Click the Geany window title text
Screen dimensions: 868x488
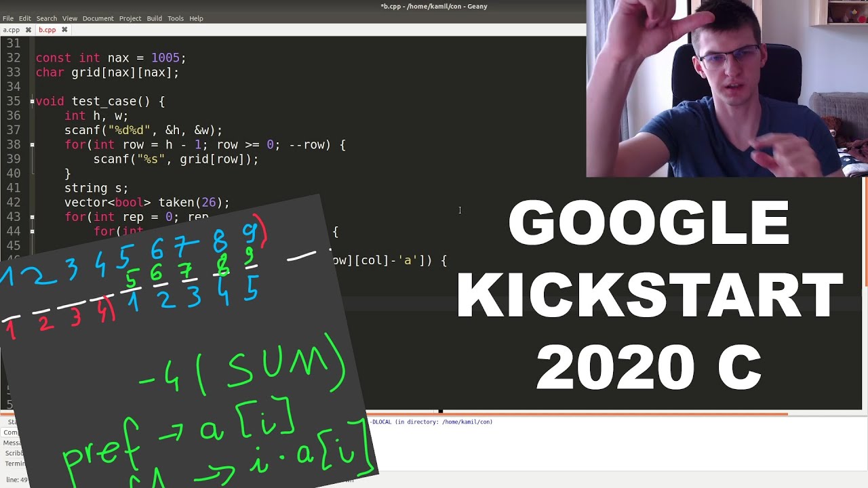pos(434,6)
